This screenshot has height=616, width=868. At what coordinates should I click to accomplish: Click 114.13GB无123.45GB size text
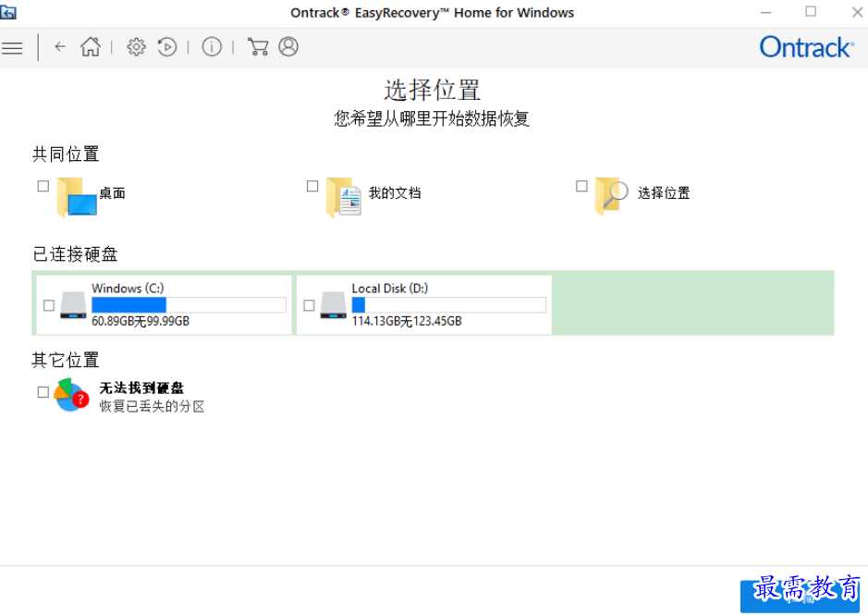(x=407, y=321)
